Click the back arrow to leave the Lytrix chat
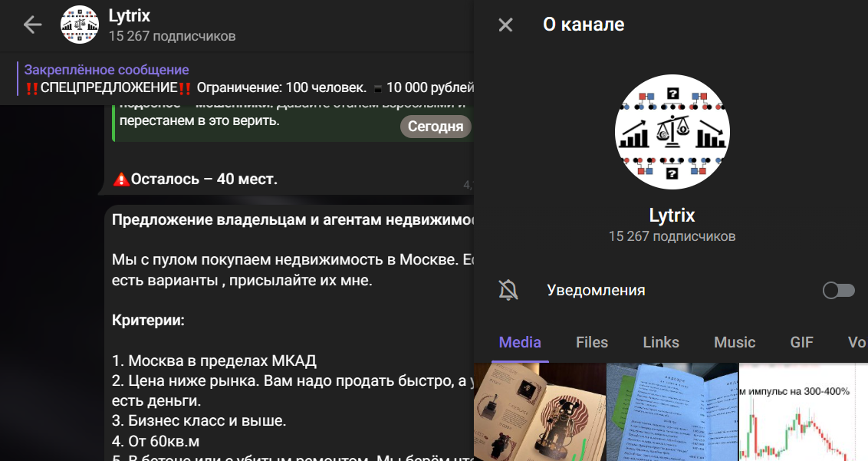This screenshot has height=461, width=868. pyautogui.click(x=32, y=24)
